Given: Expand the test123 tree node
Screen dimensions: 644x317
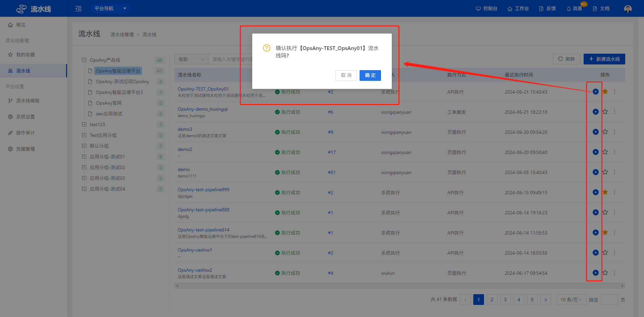Looking at the screenshot, I should point(84,124).
